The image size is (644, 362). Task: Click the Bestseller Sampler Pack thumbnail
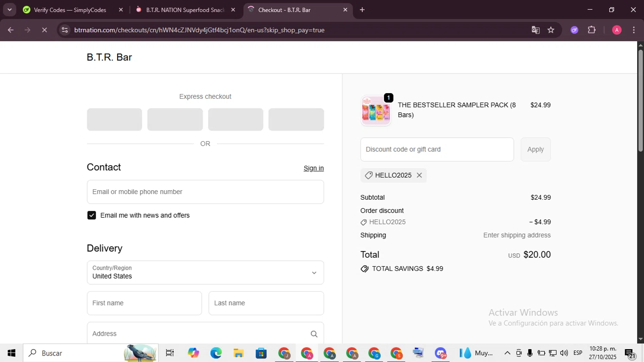(x=376, y=110)
